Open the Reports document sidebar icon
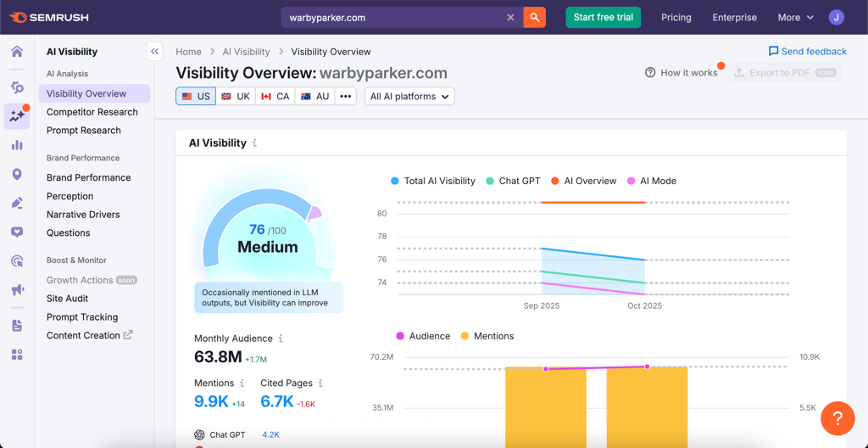Viewport: 868px width, 448px height. pos(17,326)
